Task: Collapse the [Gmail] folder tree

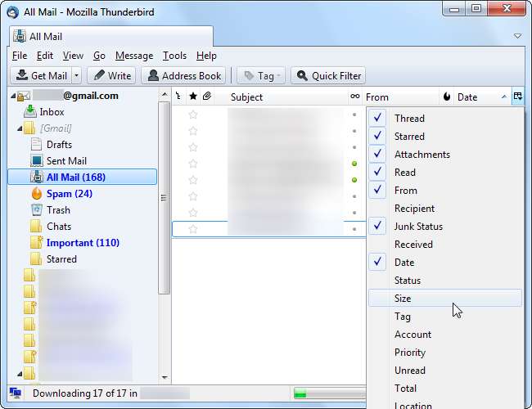Action: (20, 128)
